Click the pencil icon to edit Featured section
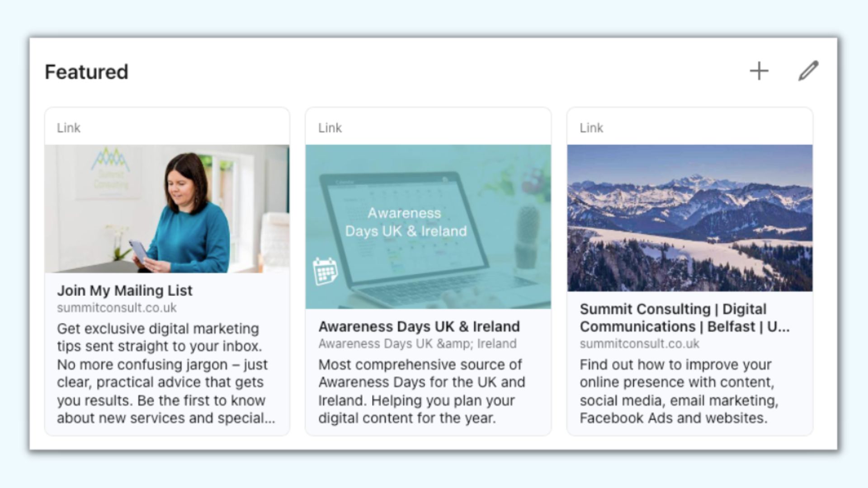Screen dimensions: 868x488 pos(808,71)
